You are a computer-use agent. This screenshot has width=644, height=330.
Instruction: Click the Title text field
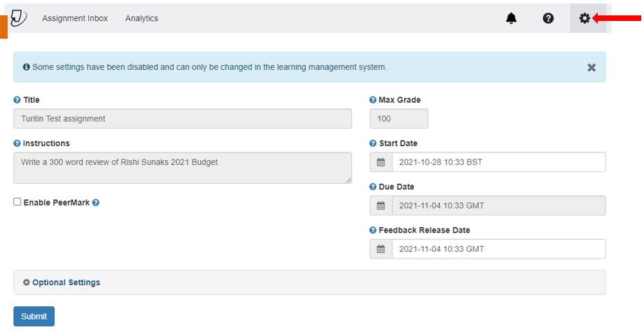(183, 119)
